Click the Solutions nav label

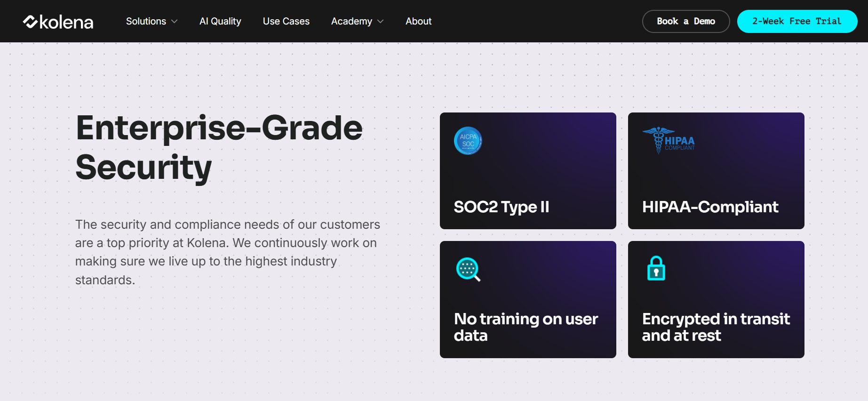[x=146, y=21]
